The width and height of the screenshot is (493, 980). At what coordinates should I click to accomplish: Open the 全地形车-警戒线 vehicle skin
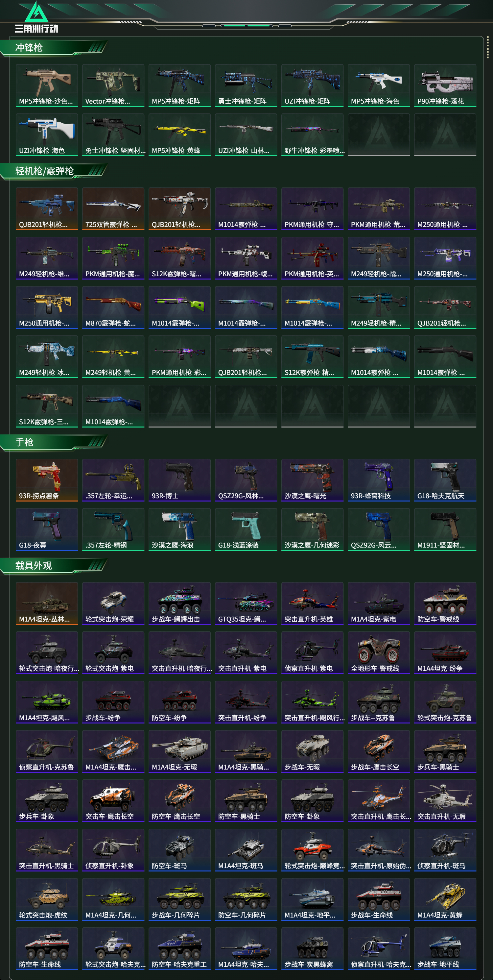point(379,652)
